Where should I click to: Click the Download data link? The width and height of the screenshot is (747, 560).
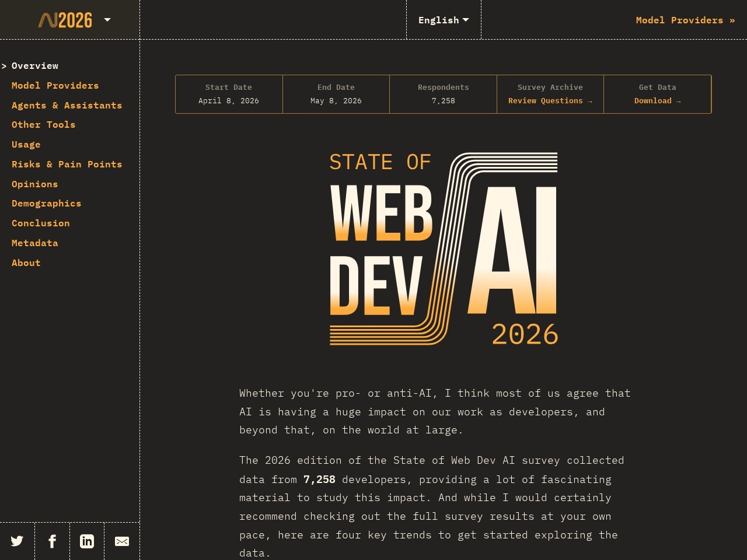[x=657, y=101]
